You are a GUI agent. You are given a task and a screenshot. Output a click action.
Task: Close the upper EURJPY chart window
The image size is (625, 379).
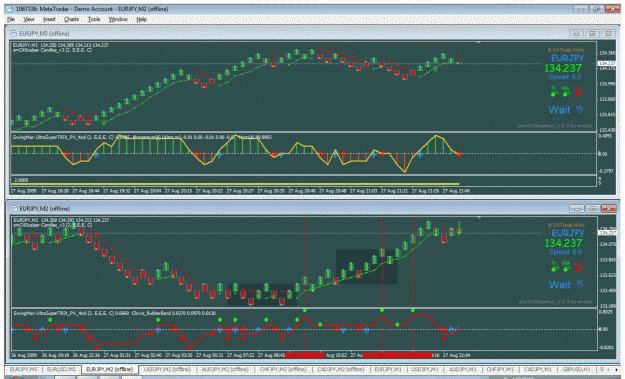coord(608,34)
